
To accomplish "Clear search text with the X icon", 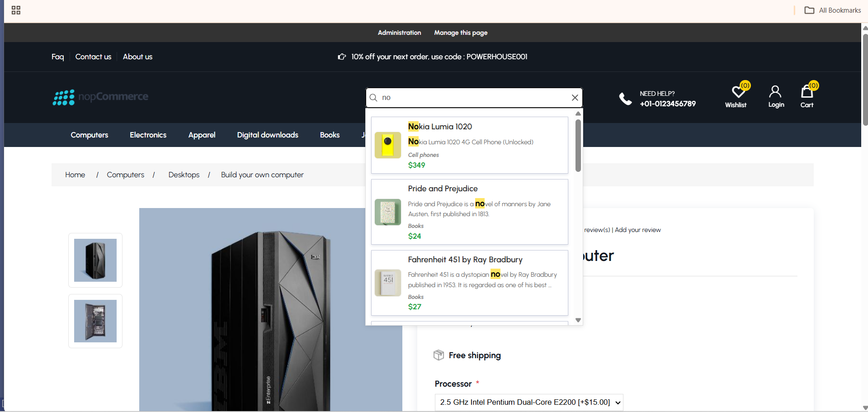I will click(575, 98).
